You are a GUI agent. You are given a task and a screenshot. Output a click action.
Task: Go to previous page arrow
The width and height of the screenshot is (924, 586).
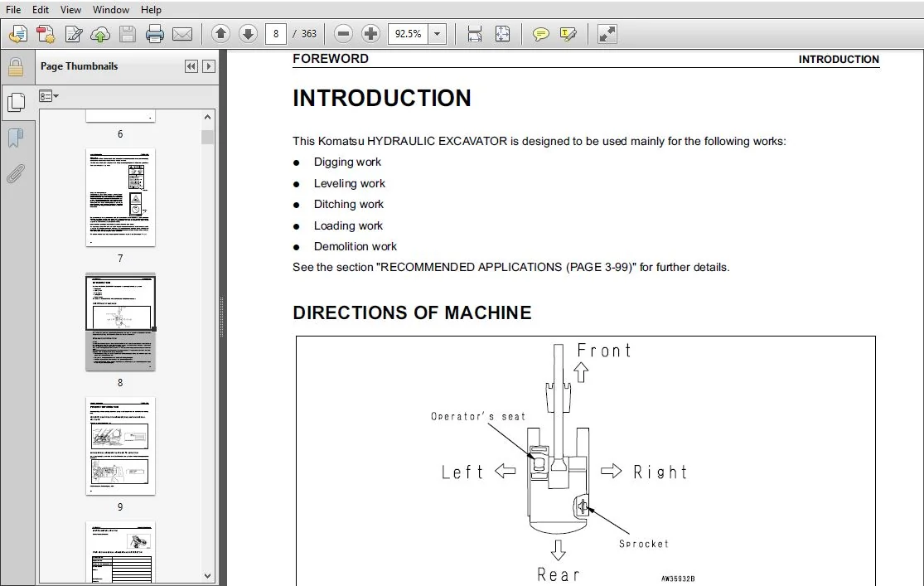pyautogui.click(x=221, y=34)
